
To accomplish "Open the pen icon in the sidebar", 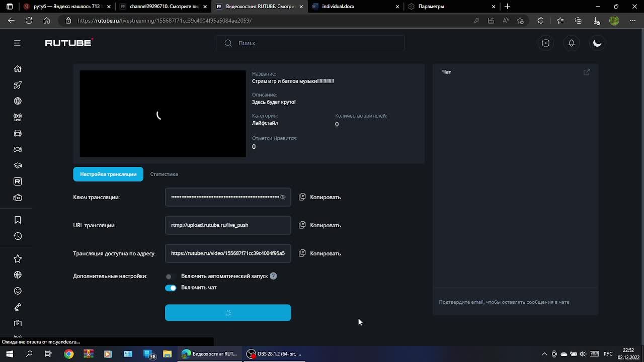I will coord(18,307).
